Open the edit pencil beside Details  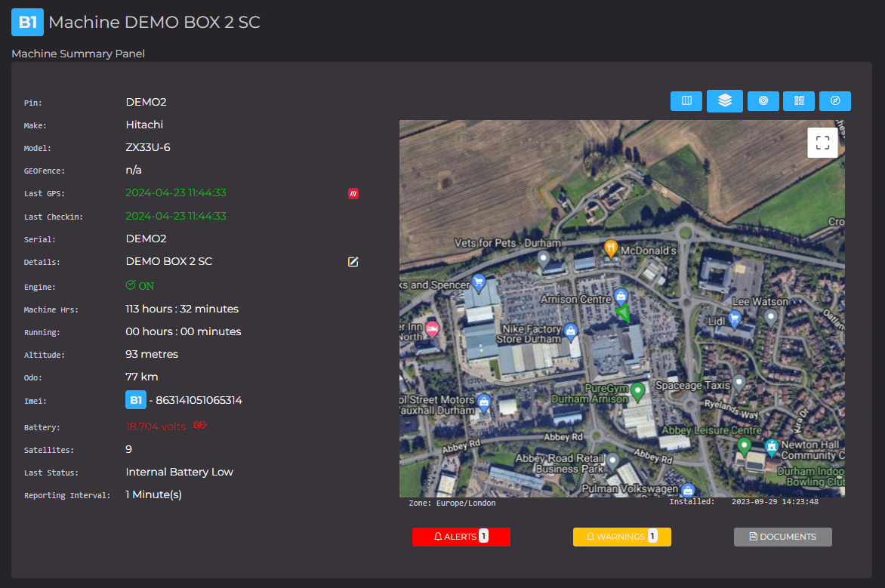coord(353,262)
